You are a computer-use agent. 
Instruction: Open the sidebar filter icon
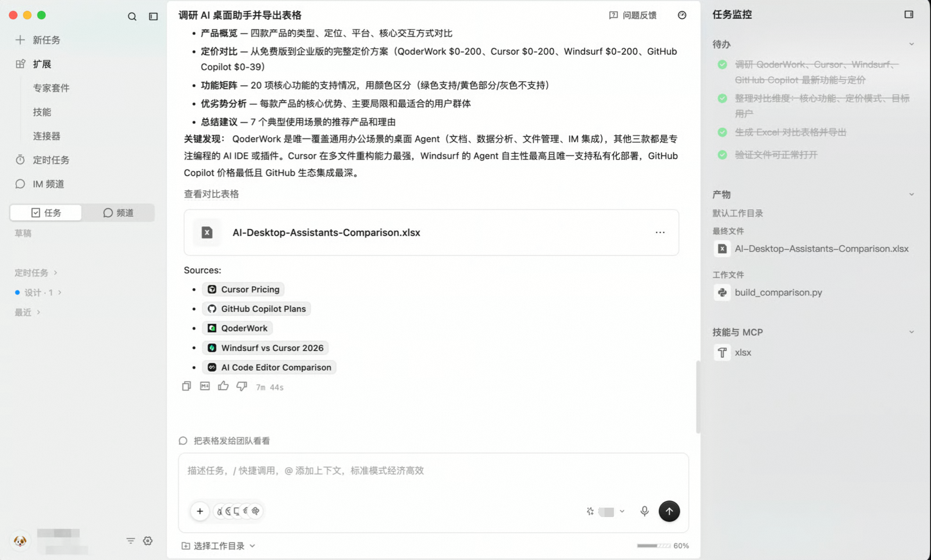(x=130, y=540)
